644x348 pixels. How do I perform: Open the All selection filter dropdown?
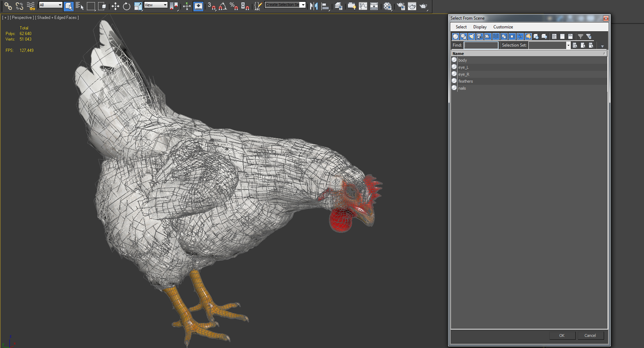click(x=50, y=5)
